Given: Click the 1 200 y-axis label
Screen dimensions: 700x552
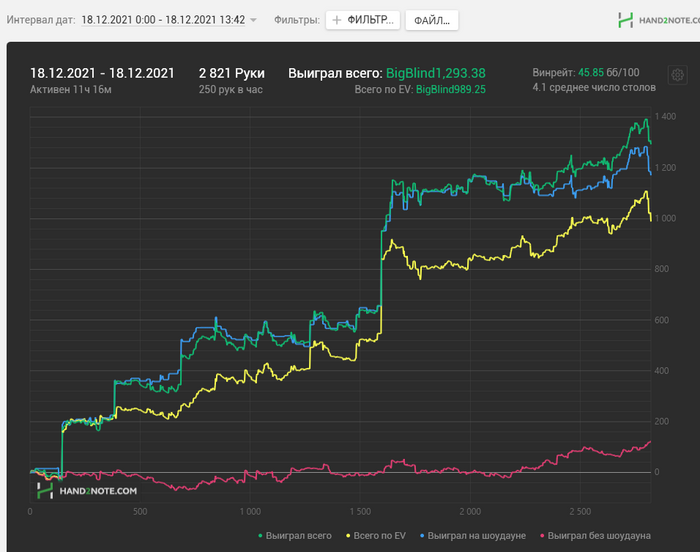Looking at the screenshot, I should pyautogui.click(x=665, y=167).
